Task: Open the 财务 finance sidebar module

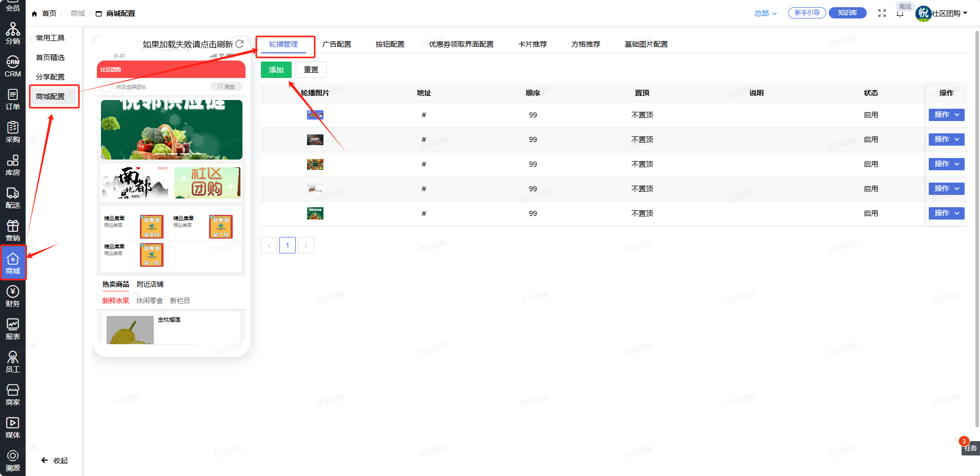Action: [x=13, y=296]
